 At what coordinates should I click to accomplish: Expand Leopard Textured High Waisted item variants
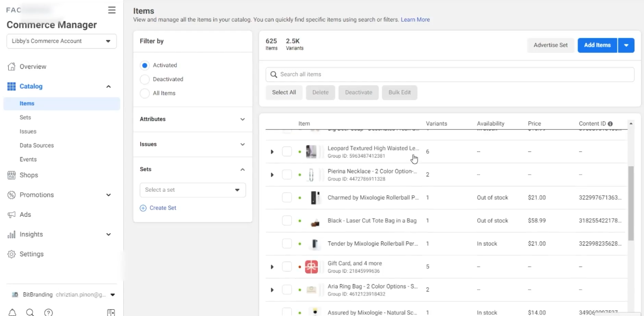(x=272, y=152)
